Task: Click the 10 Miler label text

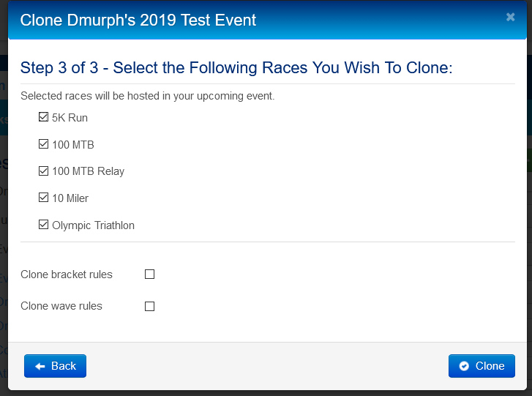Action: coord(70,198)
